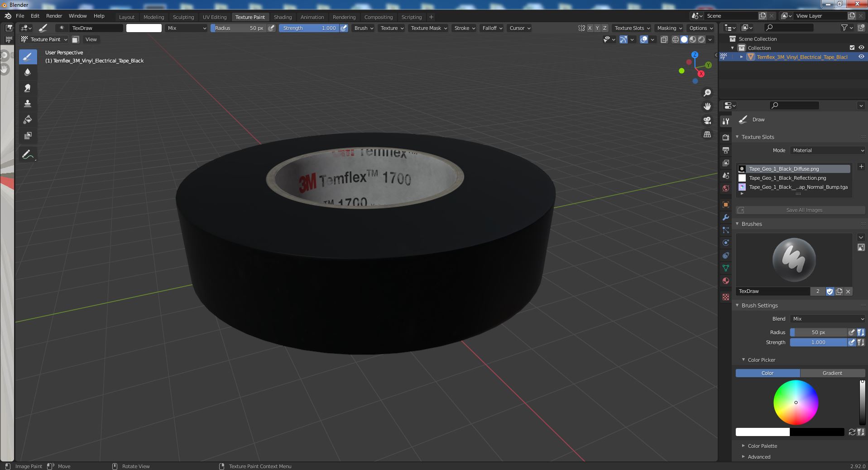Open the Material properties tab

(x=726, y=281)
